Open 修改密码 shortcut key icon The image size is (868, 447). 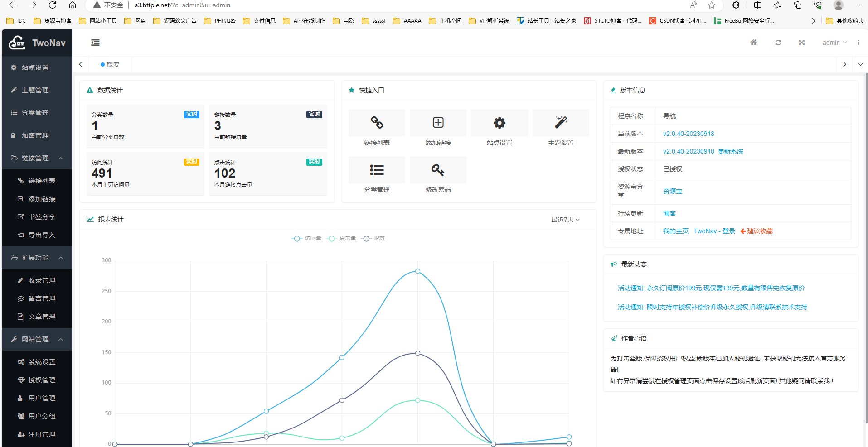(438, 170)
